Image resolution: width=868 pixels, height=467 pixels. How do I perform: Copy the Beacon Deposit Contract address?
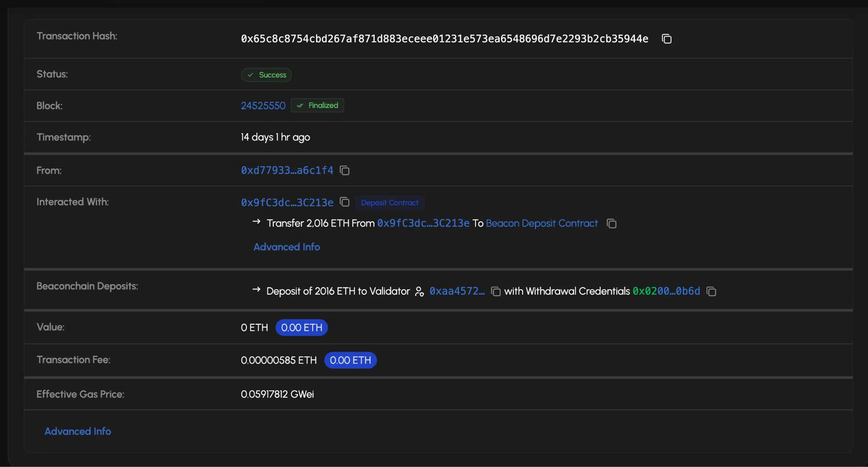click(612, 224)
